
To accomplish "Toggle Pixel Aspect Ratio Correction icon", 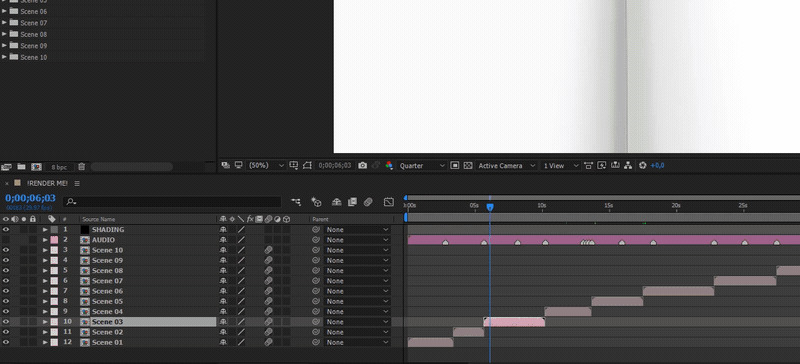I will pos(589,165).
